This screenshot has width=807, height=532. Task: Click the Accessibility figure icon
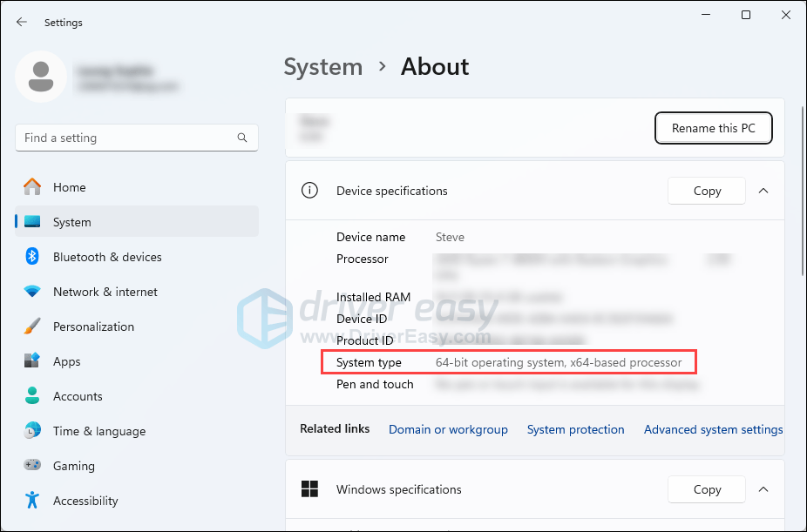(32, 501)
